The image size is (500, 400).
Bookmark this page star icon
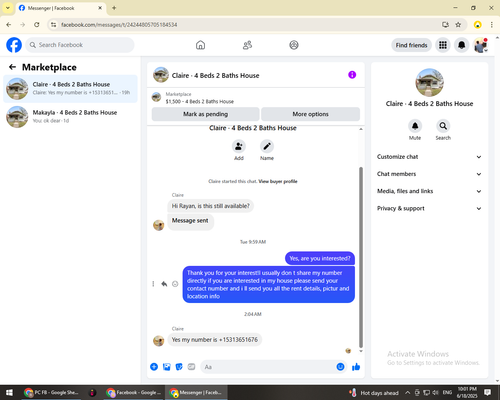[x=458, y=25]
